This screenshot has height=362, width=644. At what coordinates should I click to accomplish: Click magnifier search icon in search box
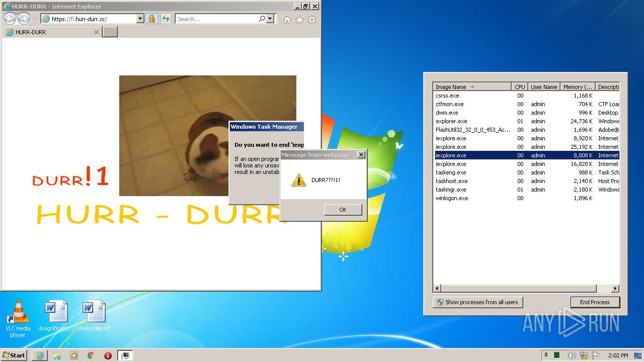(x=262, y=19)
